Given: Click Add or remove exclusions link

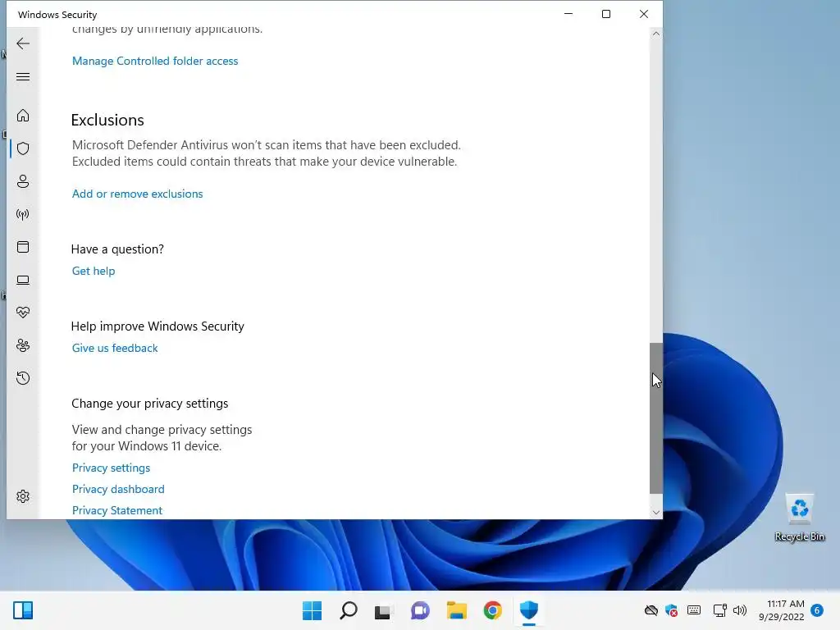Looking at the screenshot, I should click(x=137, y=194).
